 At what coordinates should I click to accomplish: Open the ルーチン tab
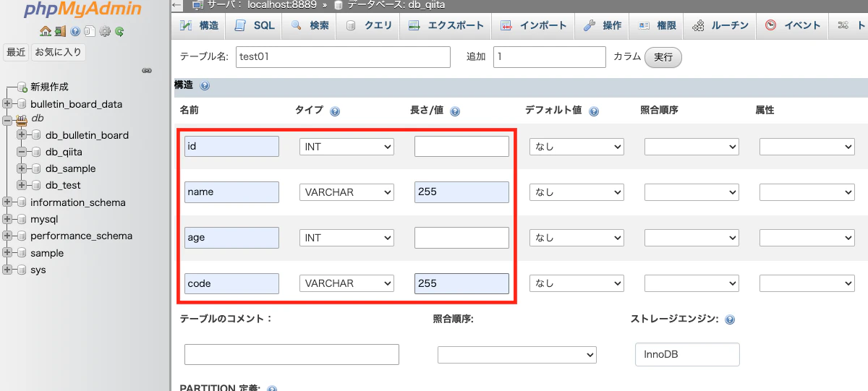[x=720, y=25]
